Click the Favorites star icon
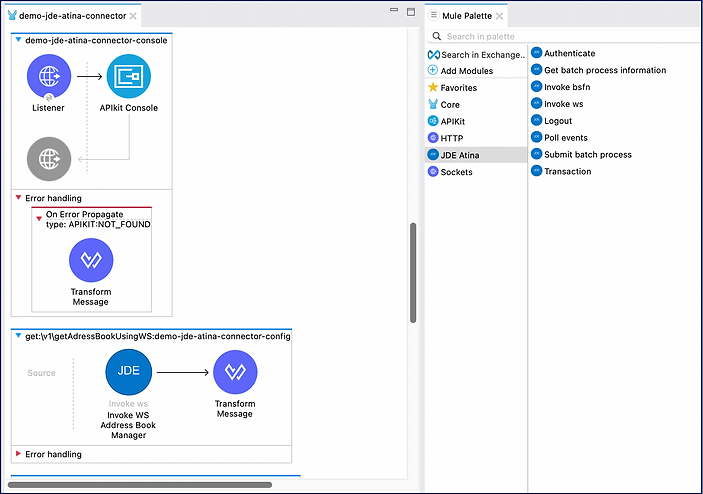This screenshot has height=494, width=703. click(433, 87)
